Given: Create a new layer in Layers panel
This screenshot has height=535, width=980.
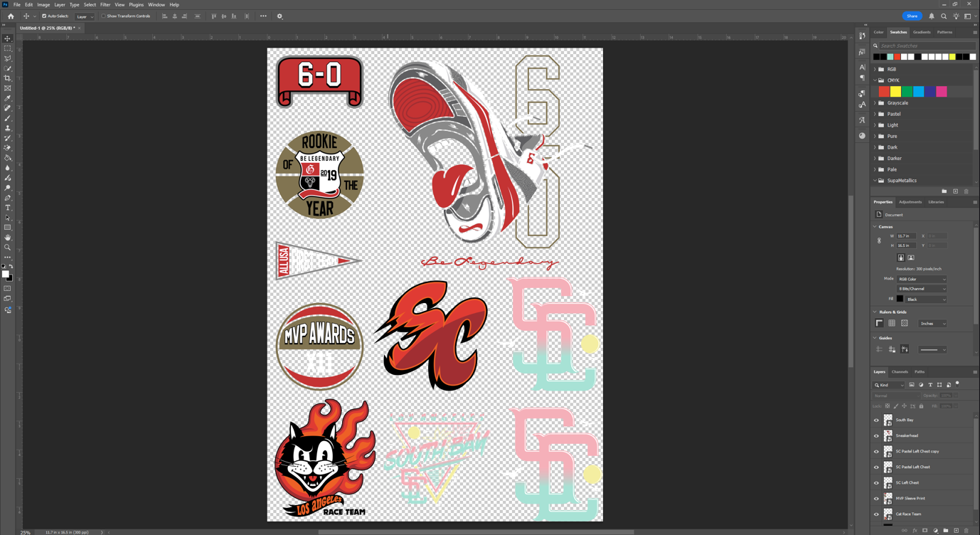Looking at the screenshot, I should click(956, 531).
